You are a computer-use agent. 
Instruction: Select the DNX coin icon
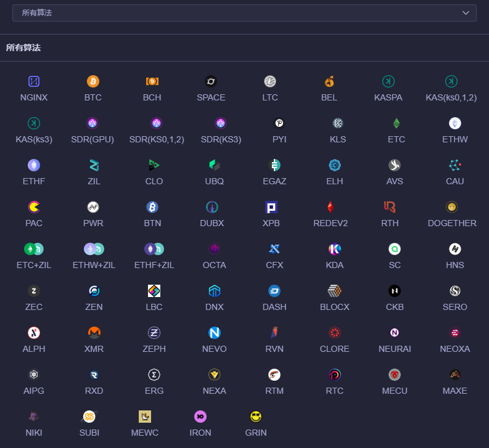click(214, 291)
